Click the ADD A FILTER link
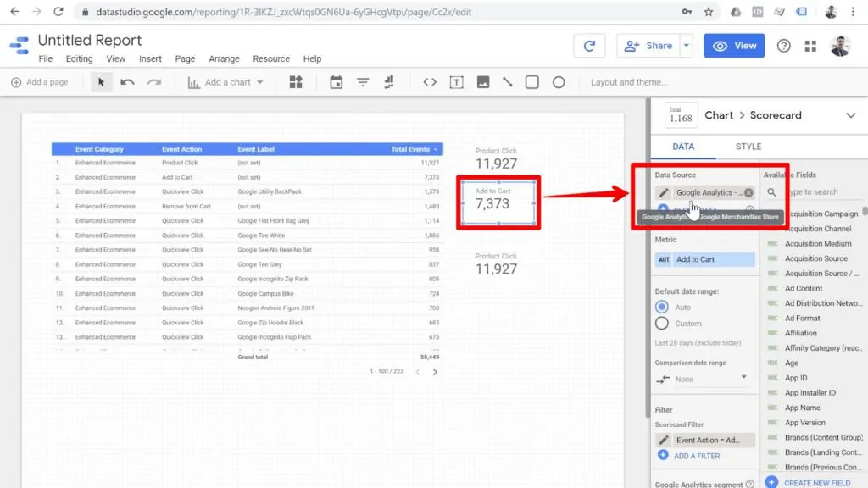This screenshot has height=488, width=868. 698,456
